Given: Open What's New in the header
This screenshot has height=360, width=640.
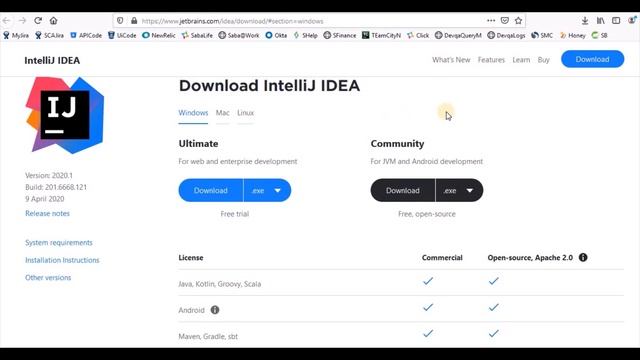Looking at the screenshot, I should tap(451, 60).
